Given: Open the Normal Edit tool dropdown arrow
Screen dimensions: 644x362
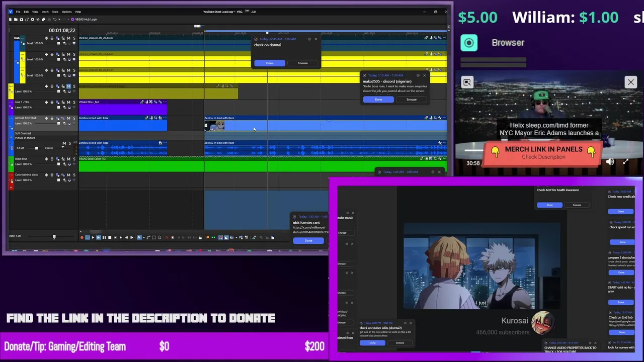Looking at the screenshot, I should 144,237.
